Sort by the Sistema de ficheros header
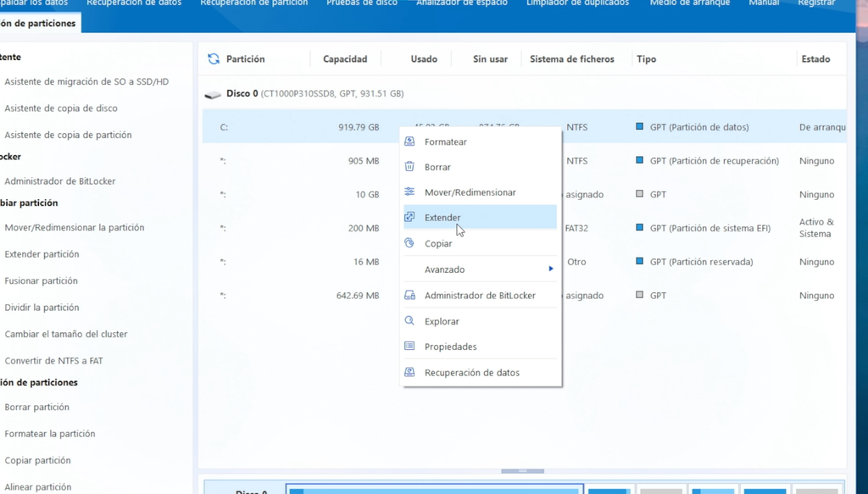 tap(572, 58)
